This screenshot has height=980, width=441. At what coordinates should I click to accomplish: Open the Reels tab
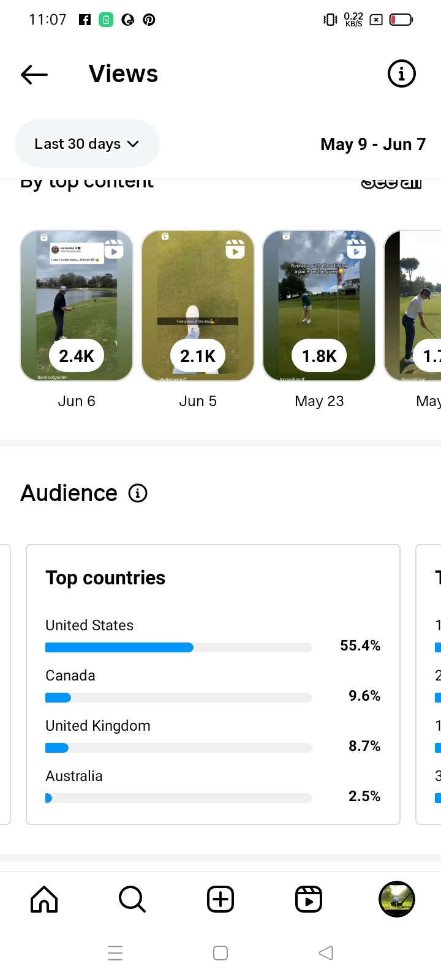[x=309, y=899]
